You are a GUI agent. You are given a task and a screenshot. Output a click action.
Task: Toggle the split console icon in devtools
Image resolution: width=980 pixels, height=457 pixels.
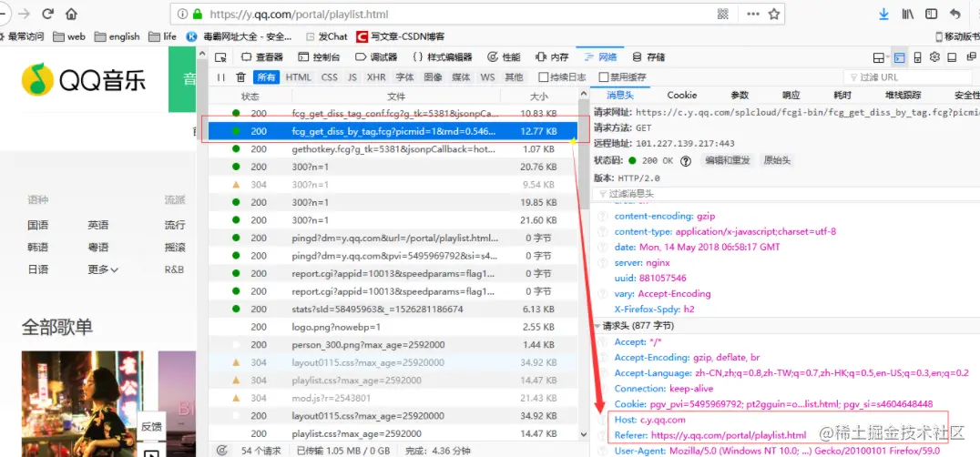coord(899,57)
